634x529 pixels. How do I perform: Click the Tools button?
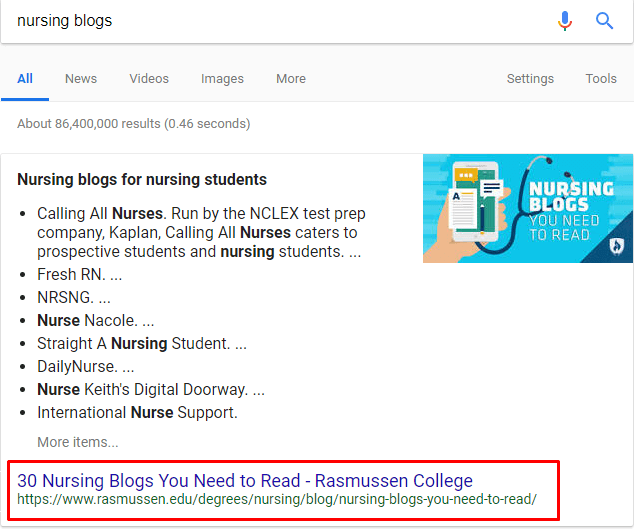pos(601,78)
